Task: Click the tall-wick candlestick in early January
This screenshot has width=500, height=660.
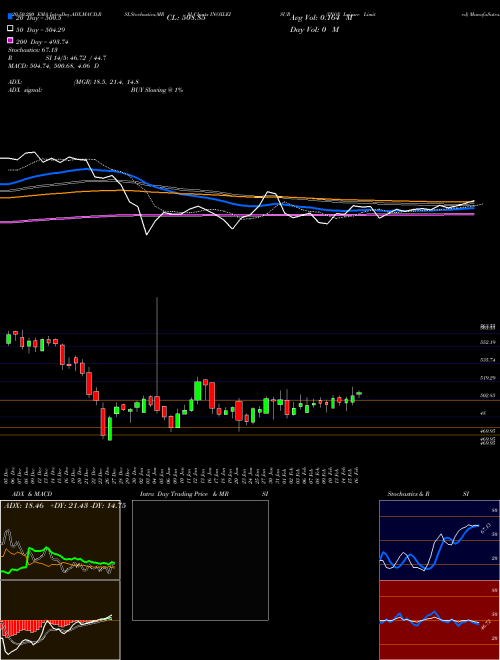Action: [157, 403]
